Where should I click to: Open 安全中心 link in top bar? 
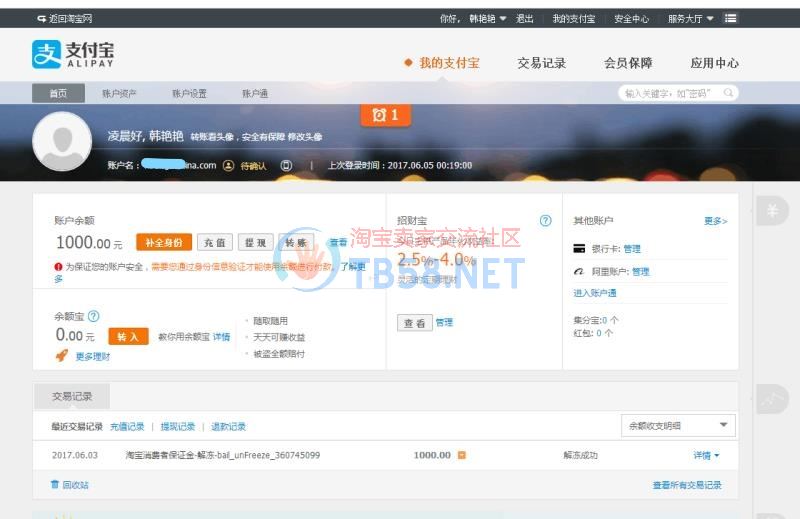coord(631,19)
